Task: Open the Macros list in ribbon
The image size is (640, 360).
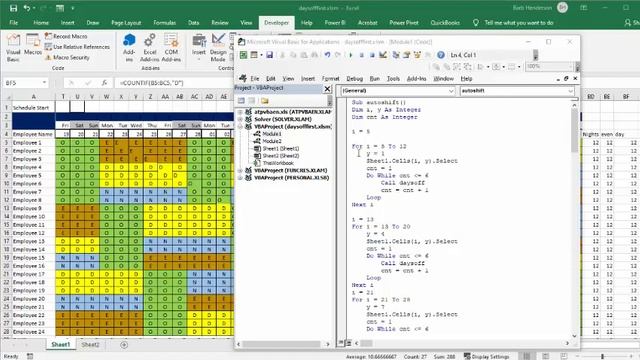Action: [33, 45]
